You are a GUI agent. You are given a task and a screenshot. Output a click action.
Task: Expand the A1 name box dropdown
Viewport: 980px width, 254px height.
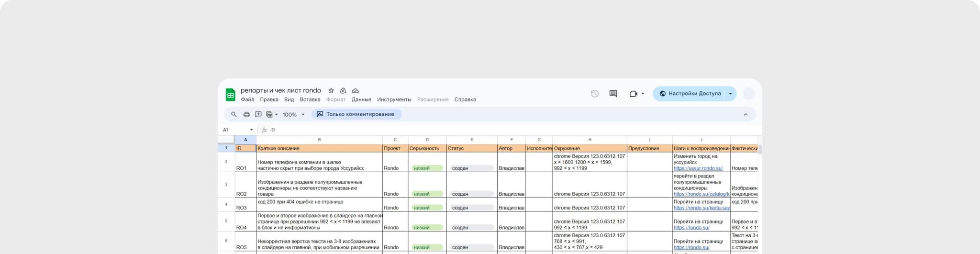click(251, 130)
